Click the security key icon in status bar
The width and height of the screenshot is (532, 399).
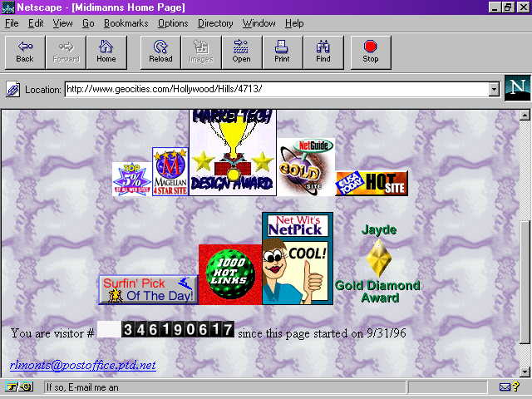(18, 387)
